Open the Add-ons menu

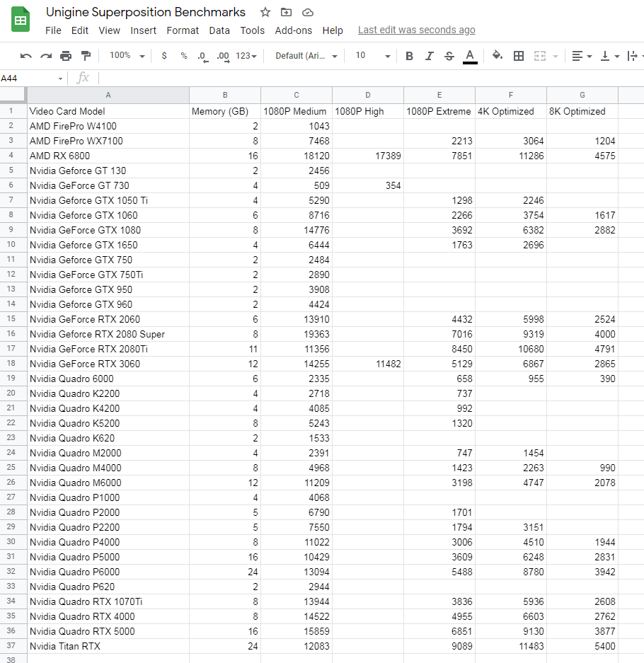coord(294,30)
